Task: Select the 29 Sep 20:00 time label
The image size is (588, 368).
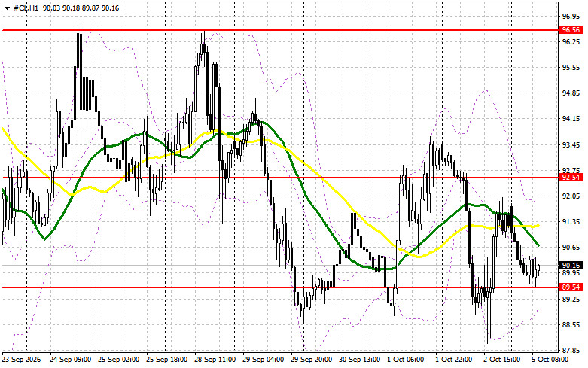Action: point(311,360)
